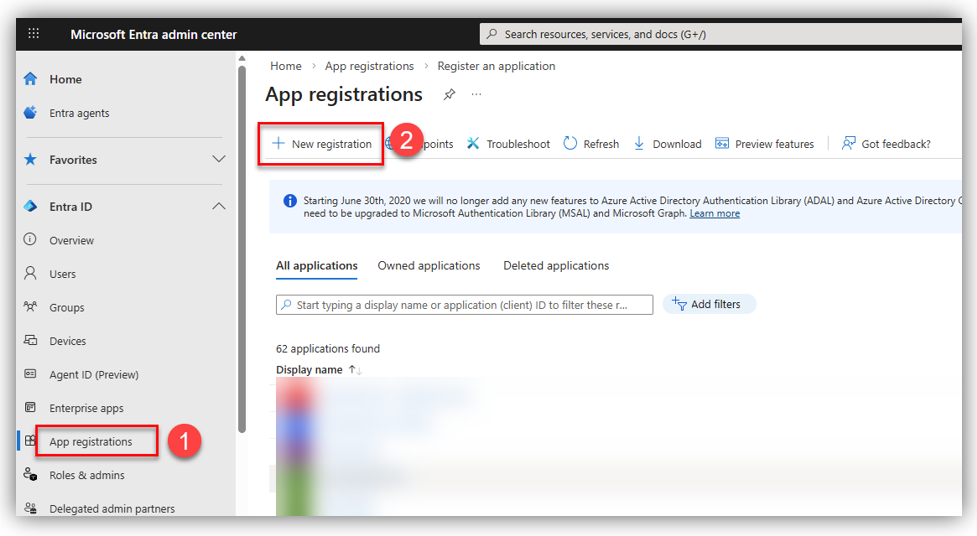Click the Download toolbar button
Screen dimensions: 977x536
(667, 144)
